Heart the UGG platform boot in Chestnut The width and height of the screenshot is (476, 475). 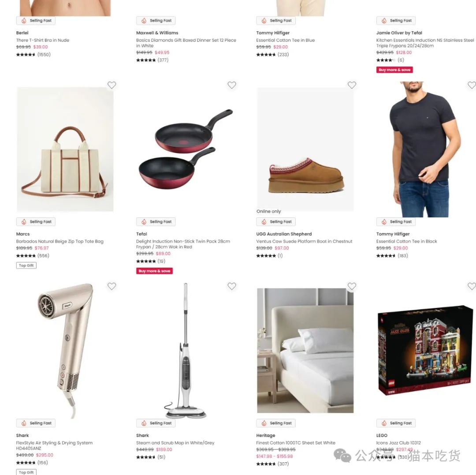(x=352, y=85)
